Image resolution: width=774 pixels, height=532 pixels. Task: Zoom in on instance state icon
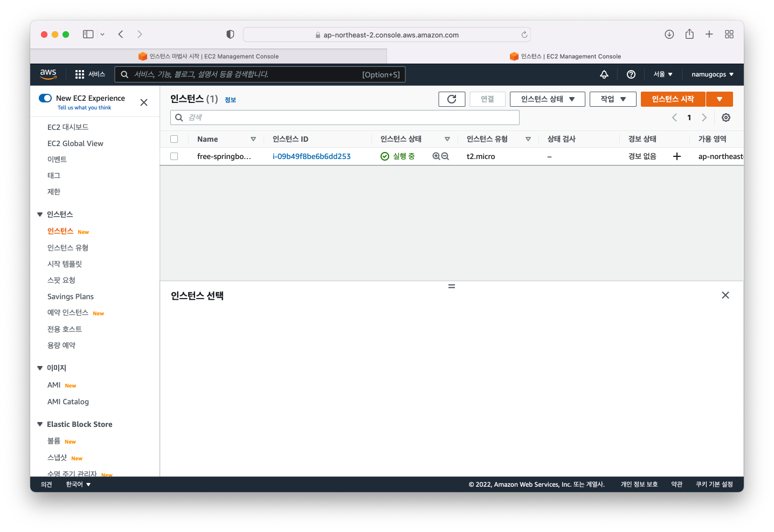[x=437, y=156]
